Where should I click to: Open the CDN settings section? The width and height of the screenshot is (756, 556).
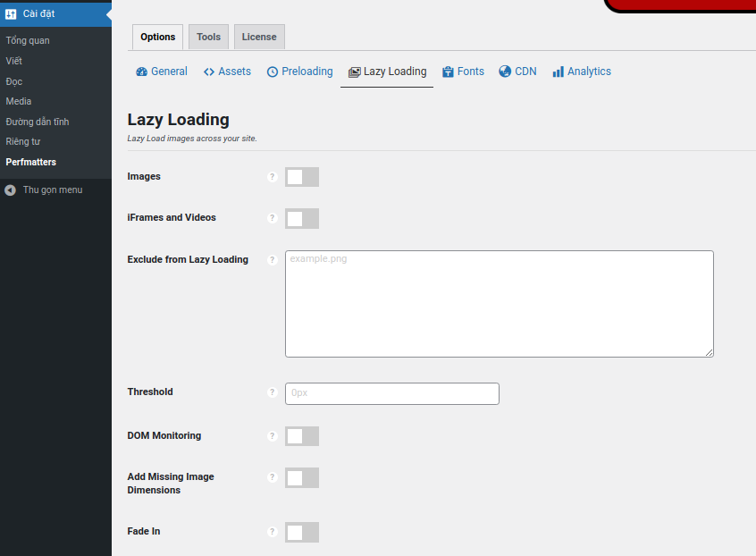pos(517,72)
